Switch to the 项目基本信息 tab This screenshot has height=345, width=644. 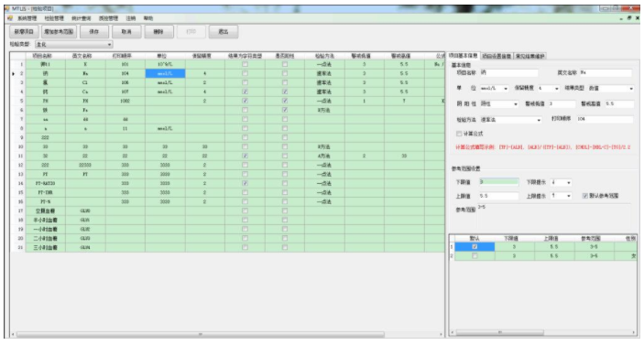tap(463, 56)
